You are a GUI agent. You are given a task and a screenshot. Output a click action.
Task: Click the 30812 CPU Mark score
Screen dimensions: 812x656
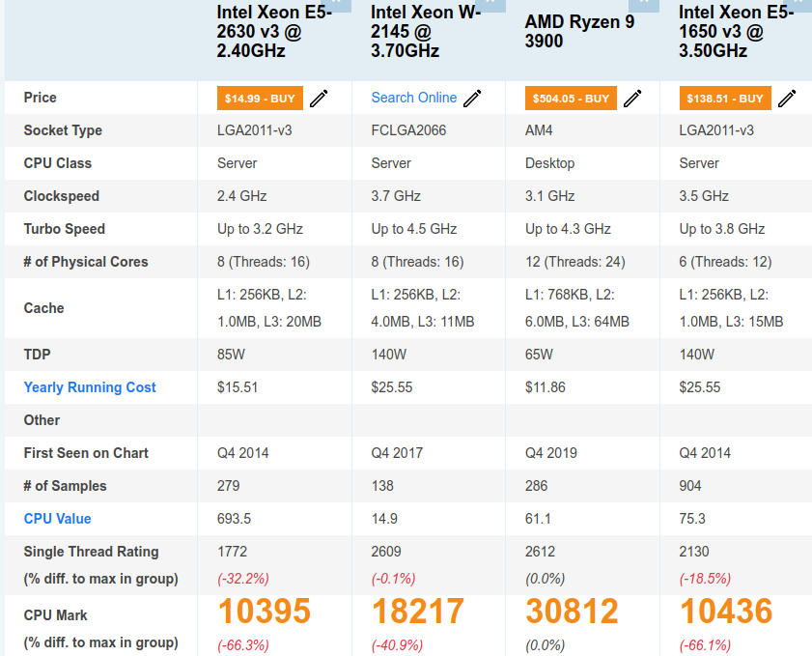point(573,612)
